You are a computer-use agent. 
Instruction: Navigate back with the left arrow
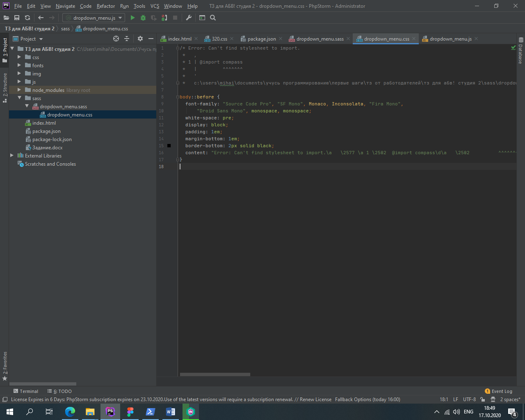pyautogui.click(x=41, y=18)
